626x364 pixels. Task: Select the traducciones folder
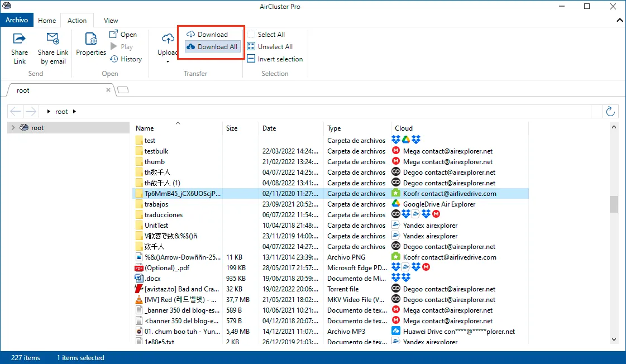pos(163,215)
